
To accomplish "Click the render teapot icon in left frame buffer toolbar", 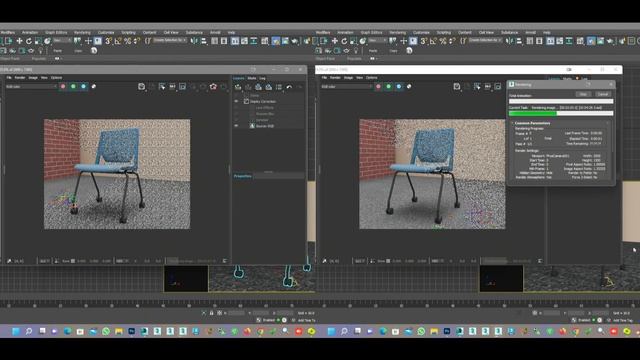I will coord(213,87).
